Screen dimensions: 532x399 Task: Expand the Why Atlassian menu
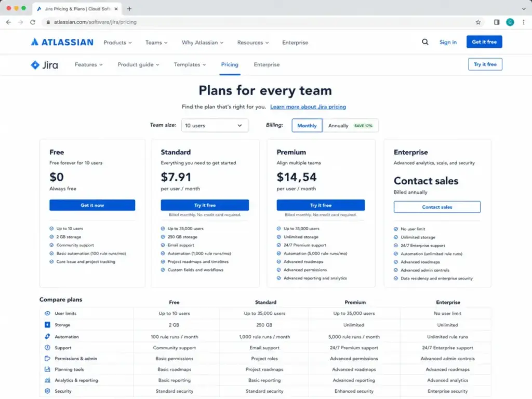coord(203,43)
